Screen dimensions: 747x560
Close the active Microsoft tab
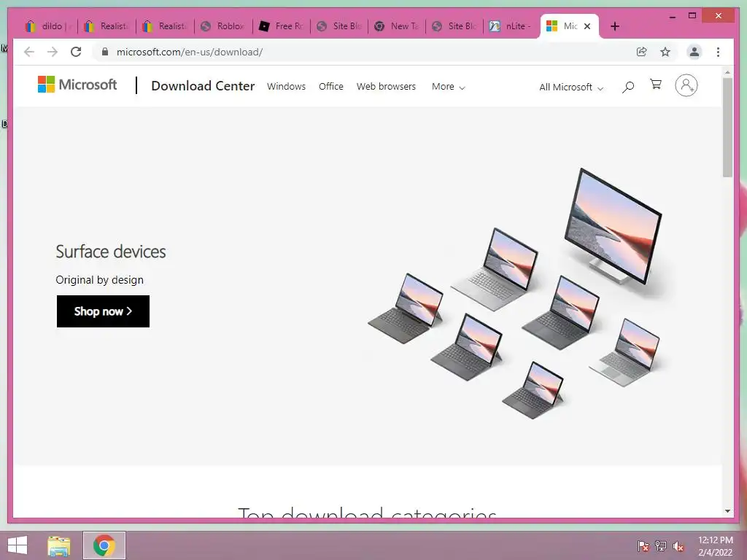pyautogui.click(x=587, y=26)
